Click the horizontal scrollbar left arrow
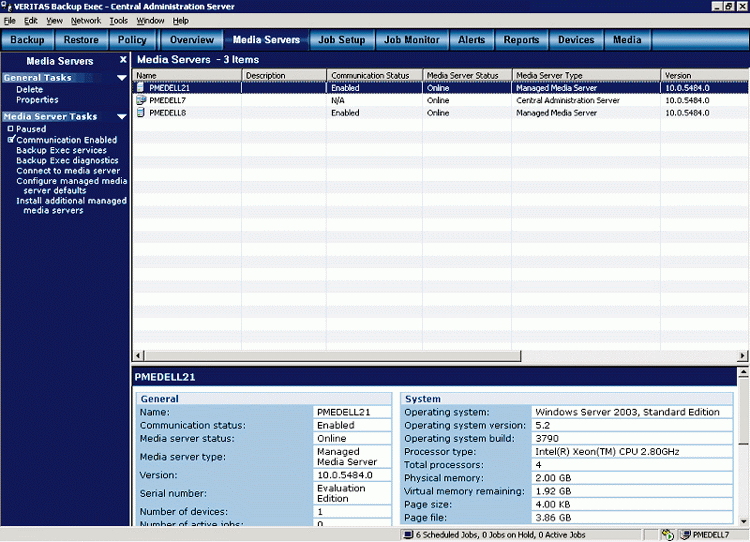The height and width of the screenshot is (542, 750). click(138, 355)
